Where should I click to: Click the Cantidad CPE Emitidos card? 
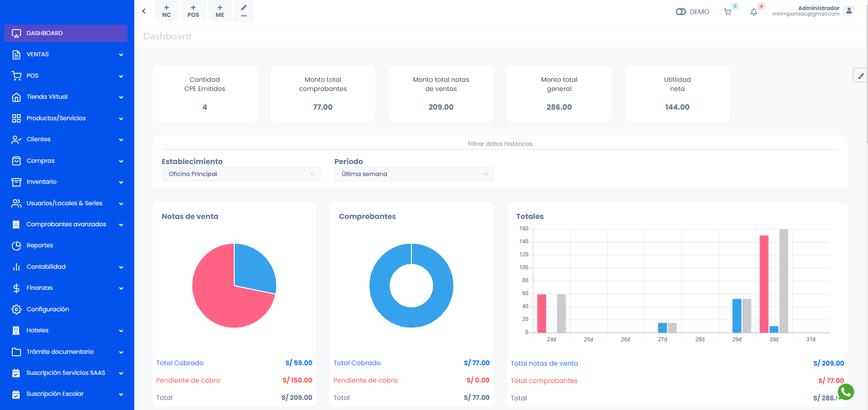point(205,94)
